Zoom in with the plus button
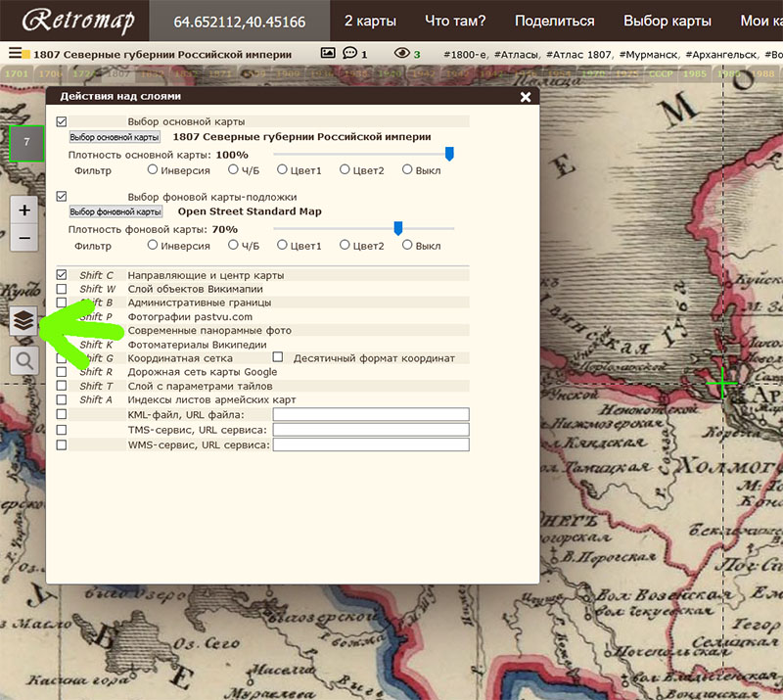 (24, 210)
